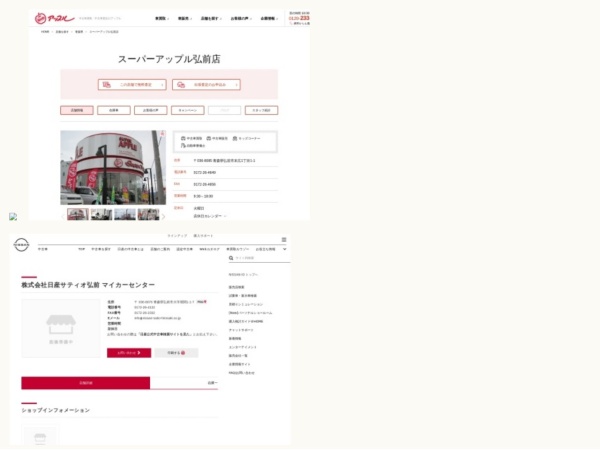Click the 0120-233 phone number in the header
This screenshot has height=450, width=600.
[x=299, y=18]
